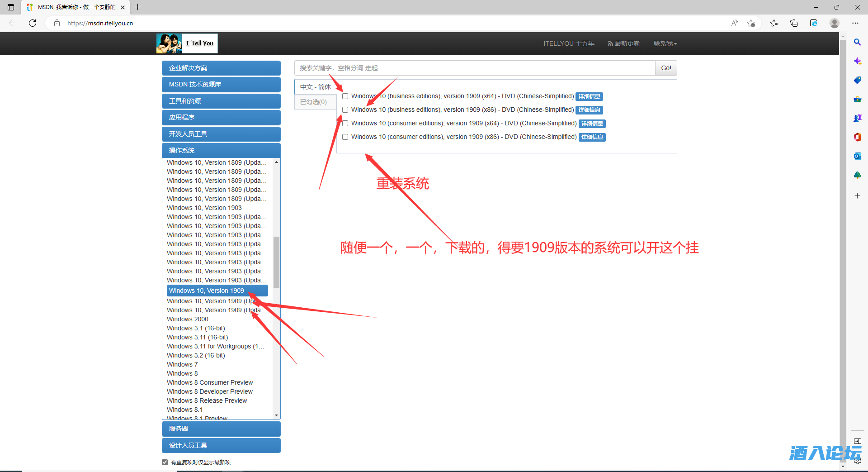Viewport: 868px width, 472px height.
Task: Open the 联系我 dropdown menu
Action: 665,43
